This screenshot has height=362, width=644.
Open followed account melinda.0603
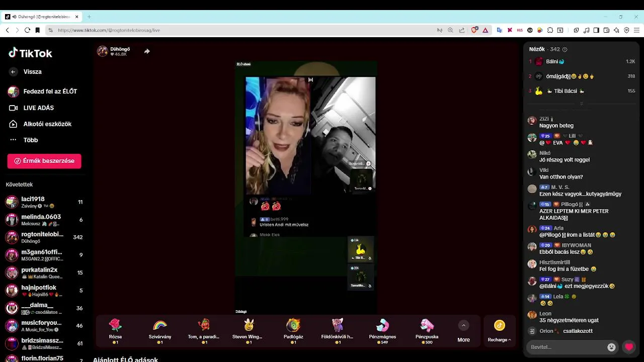tap(44, 220)
